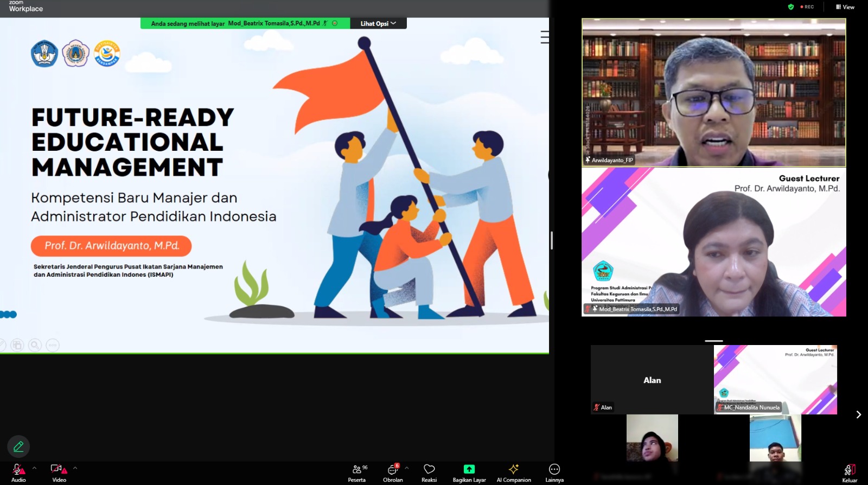The width and height of the screenshot is (868, 485).
Task: Click the slide hamburger menu icon
Action: coord(545,37)
